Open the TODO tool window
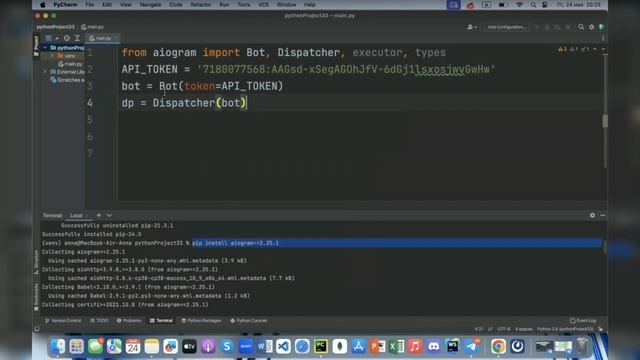This screenshot has width=640, height=360. pos(99,320)
